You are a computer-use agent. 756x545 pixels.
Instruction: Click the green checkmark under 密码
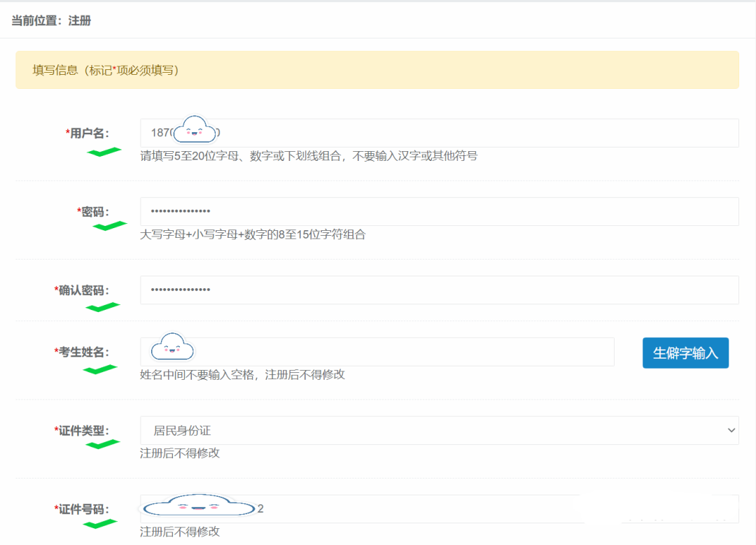[110, 225]
